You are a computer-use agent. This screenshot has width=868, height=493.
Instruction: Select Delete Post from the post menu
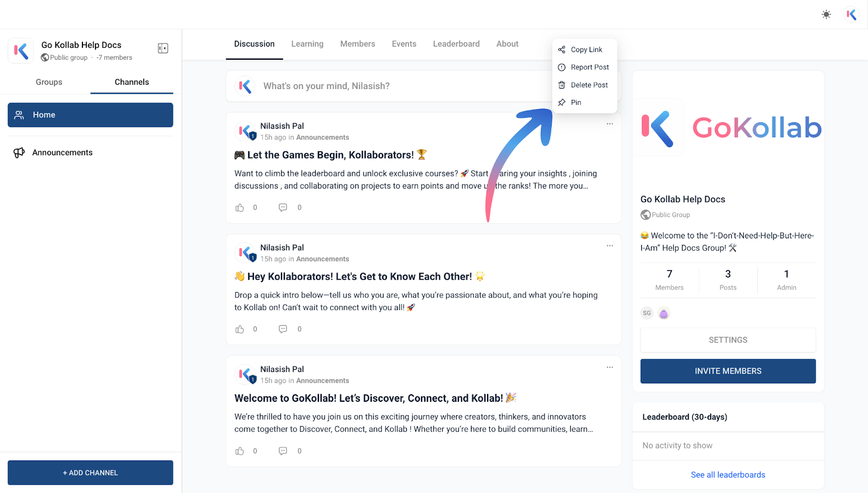(x=585, y=85)
